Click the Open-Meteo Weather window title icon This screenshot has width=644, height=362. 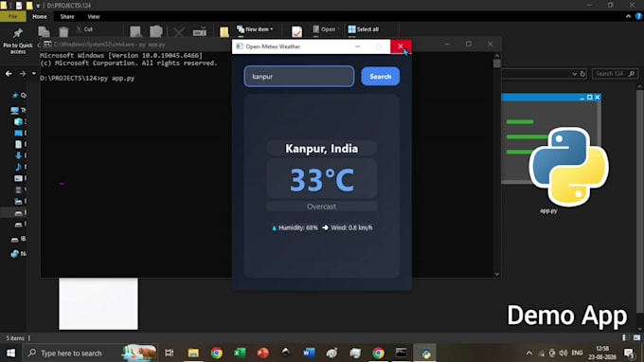pos(240,46)
